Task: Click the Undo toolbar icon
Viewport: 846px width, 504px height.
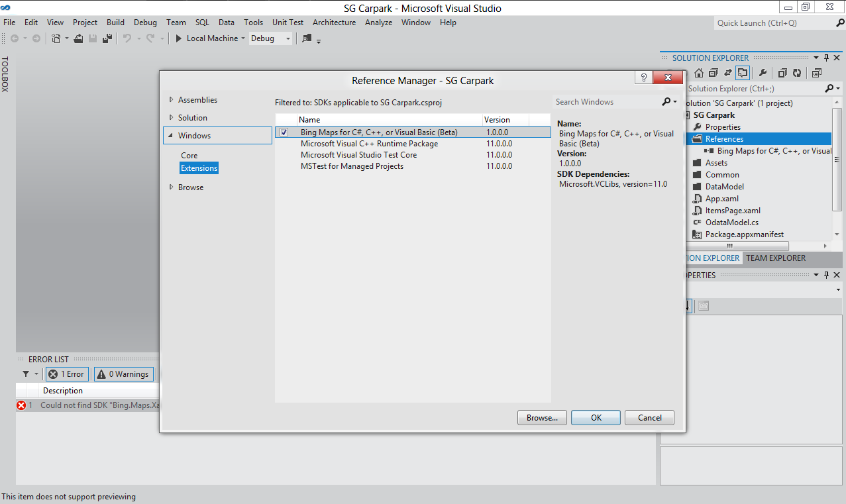Action: [127, 38]
